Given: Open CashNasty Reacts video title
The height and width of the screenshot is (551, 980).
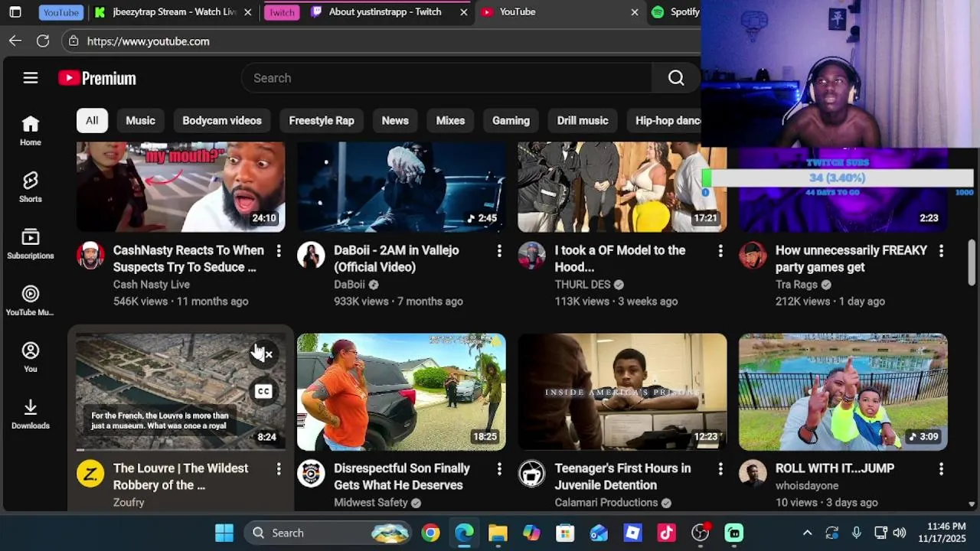Looking at the screenshot, I should coord(188,259).
